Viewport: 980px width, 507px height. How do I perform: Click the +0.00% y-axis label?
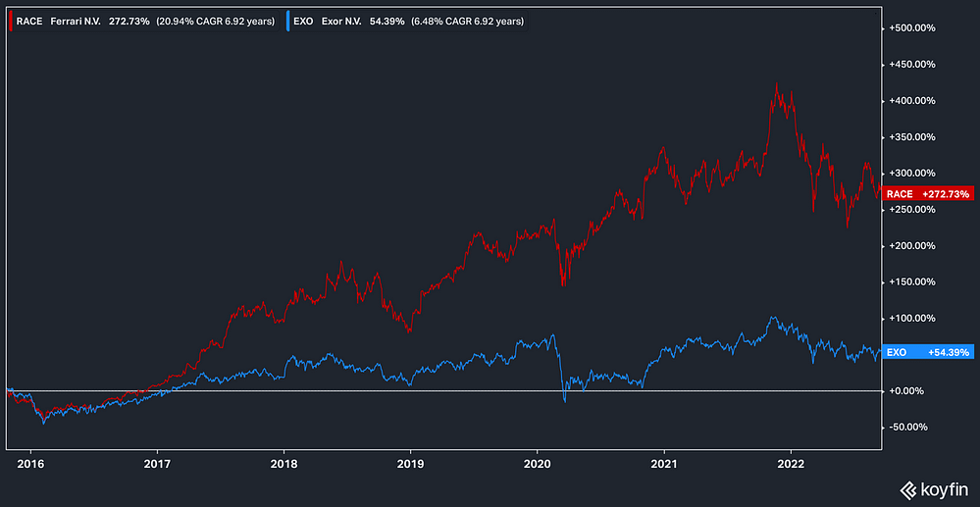click(x=907, y=390)
